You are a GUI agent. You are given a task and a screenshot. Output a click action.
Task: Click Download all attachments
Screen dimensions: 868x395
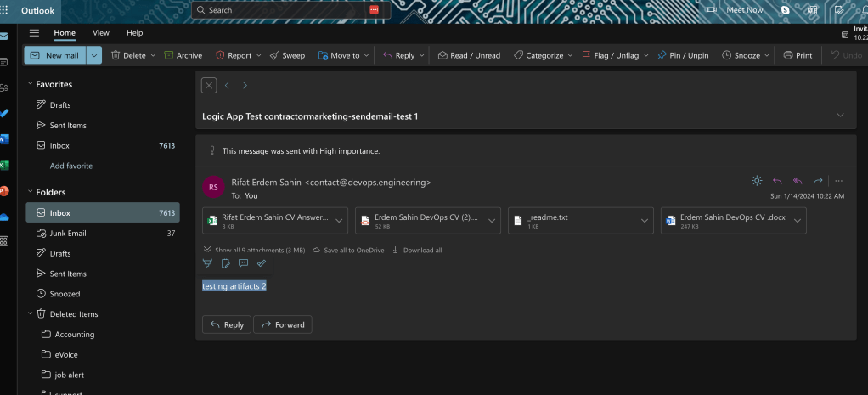tap(417, 250)
